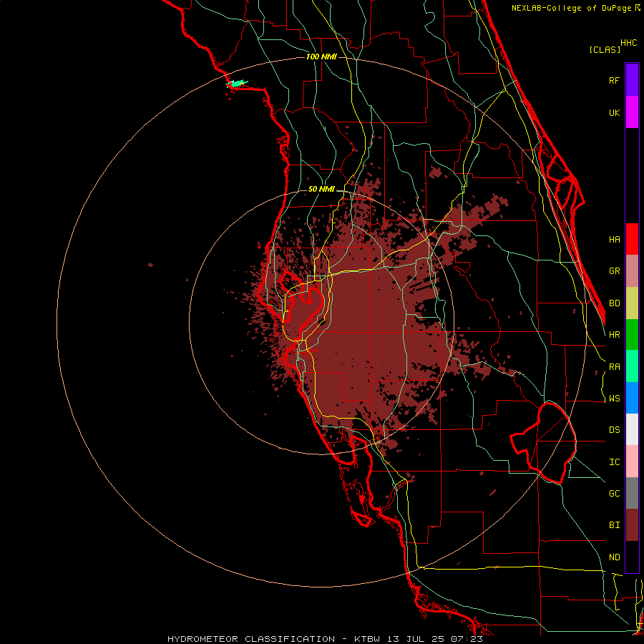The width and height of the screenshot is (644, 644).
Task: Click the RA light green legend swatch
Action: [x=632, y=366]
